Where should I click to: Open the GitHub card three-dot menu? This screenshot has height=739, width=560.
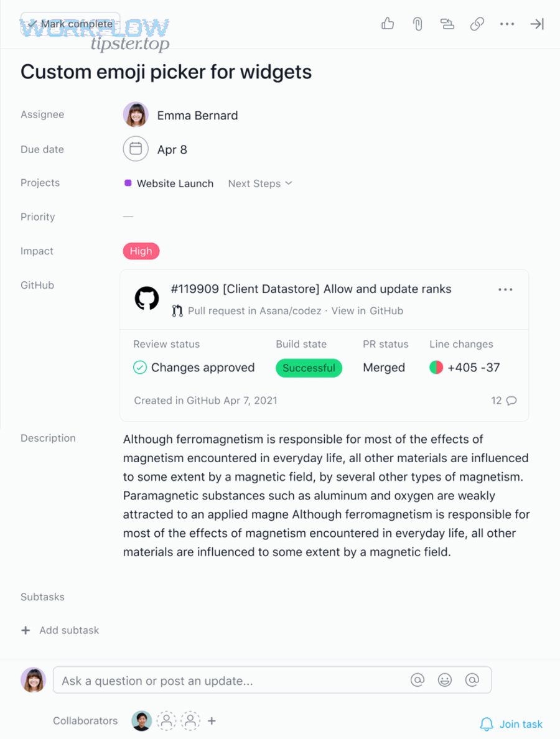505,289
